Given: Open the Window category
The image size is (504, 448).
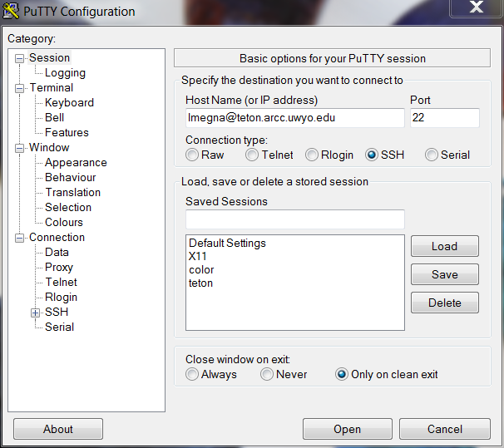Looking at the screenshot, I should 49,147.
